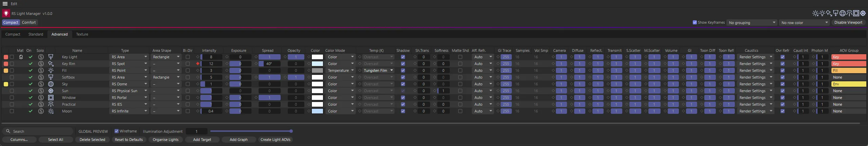Click the area light icon for Key Light
Viewport: 868px width, 146px height.
coord(51,57)
